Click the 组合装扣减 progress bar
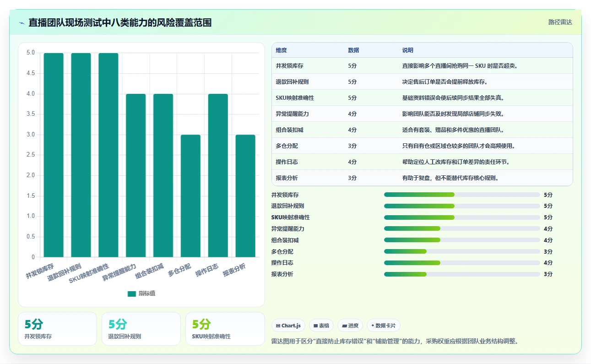Screen dimensions: 591x364 pos(462,240)
